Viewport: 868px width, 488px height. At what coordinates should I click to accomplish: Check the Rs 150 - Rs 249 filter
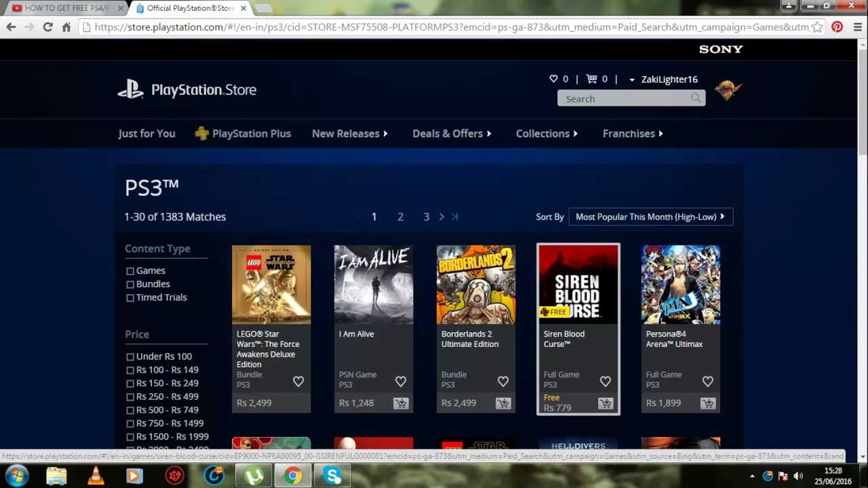point(130,384)
